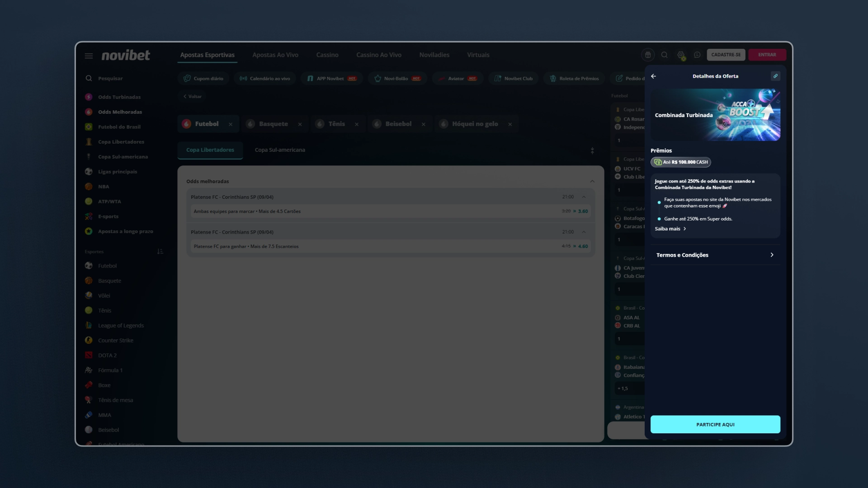The width and height of the screenshot is (868, 488).
Task: Click the Fórmula 1 icon
Action: 89,370
